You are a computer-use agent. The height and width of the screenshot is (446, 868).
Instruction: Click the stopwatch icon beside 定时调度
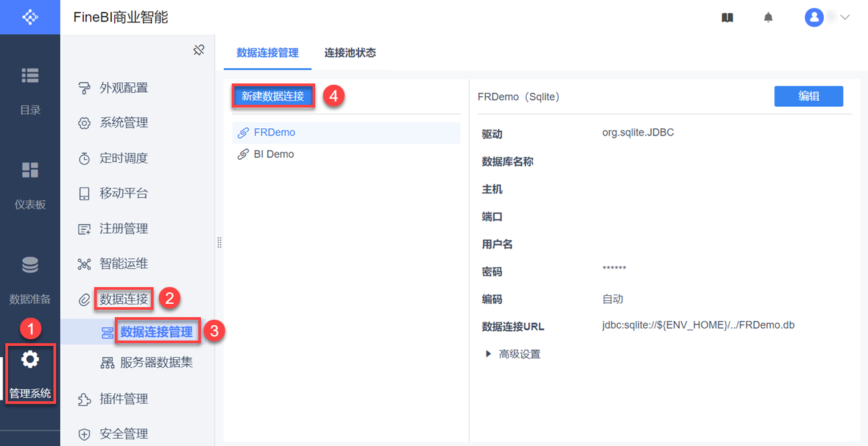[84, 158]
